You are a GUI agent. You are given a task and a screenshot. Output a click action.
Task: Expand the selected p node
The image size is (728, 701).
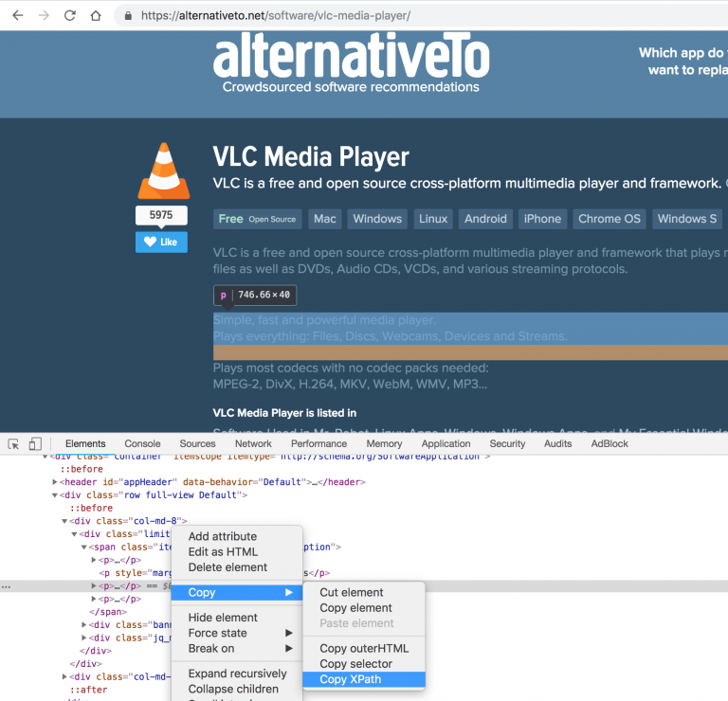click(x=94, y=586)
